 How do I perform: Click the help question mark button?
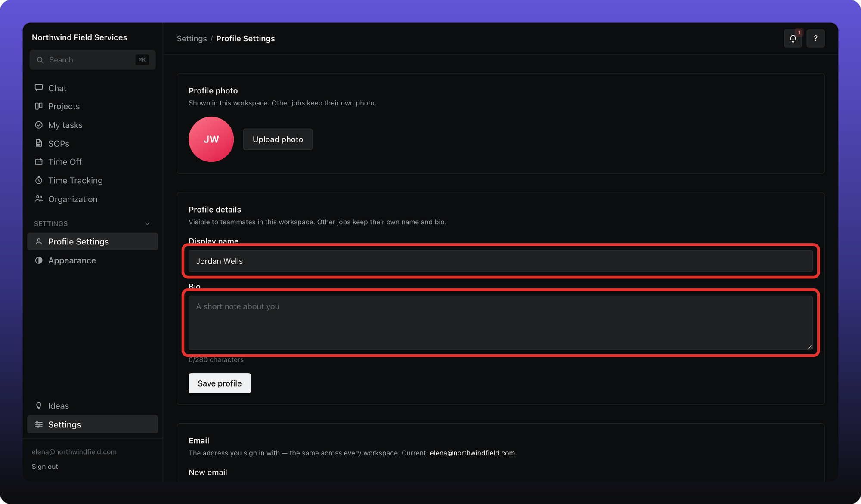click(815, 39)
